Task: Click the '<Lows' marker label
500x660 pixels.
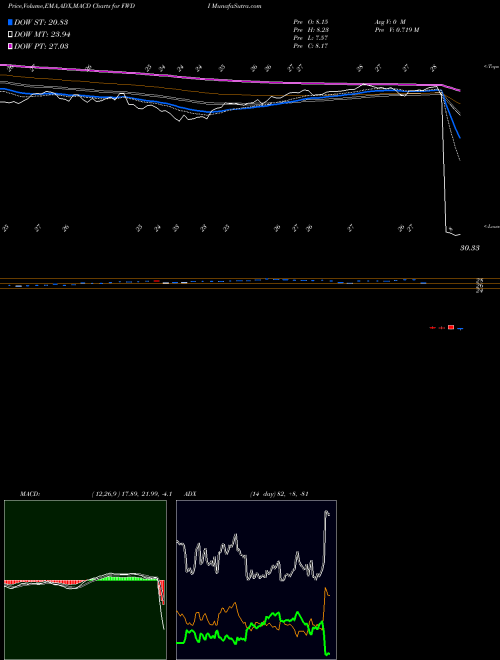Action: pyautogui.click(x=491, y=226)
